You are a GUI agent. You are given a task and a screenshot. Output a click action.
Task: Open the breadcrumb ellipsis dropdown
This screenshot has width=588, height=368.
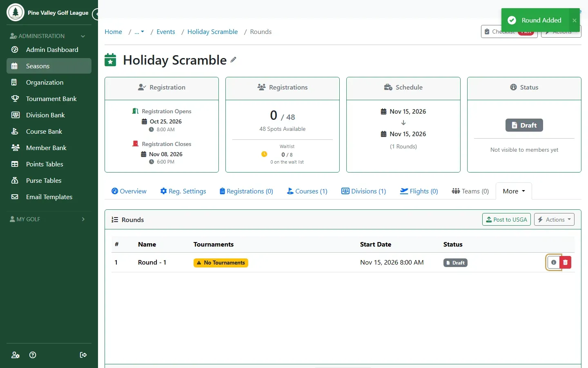(139, 32)
